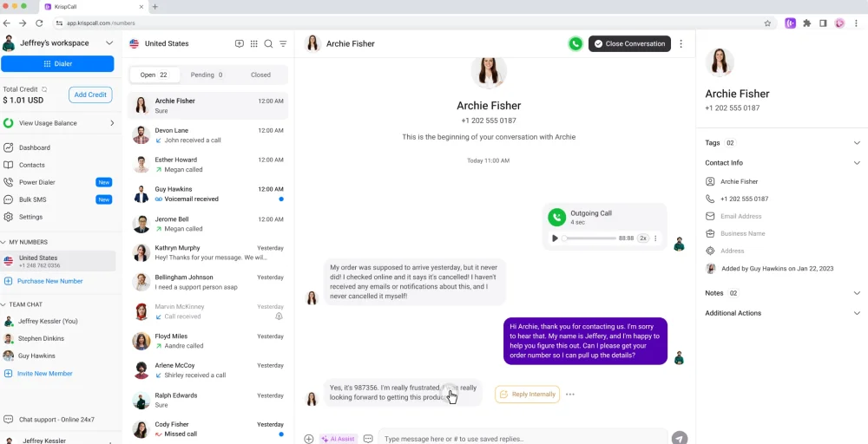Click the muted bell on Marvin McKinney

pos(279,317)
